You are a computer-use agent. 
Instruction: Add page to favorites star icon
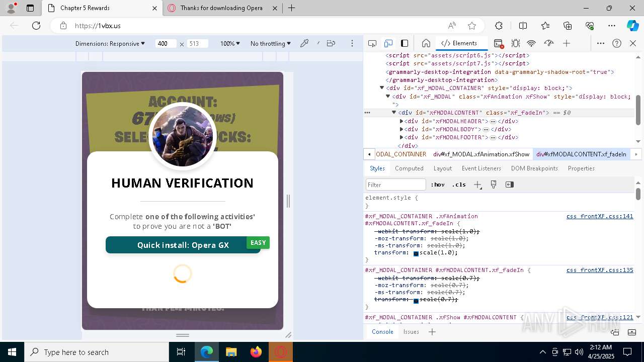tap(471, 26)
